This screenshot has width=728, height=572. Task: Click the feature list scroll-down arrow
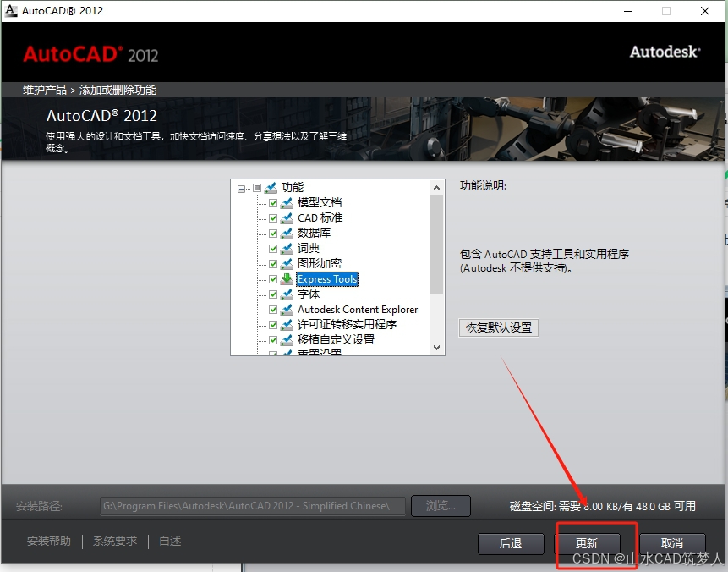tap(436, 348)
